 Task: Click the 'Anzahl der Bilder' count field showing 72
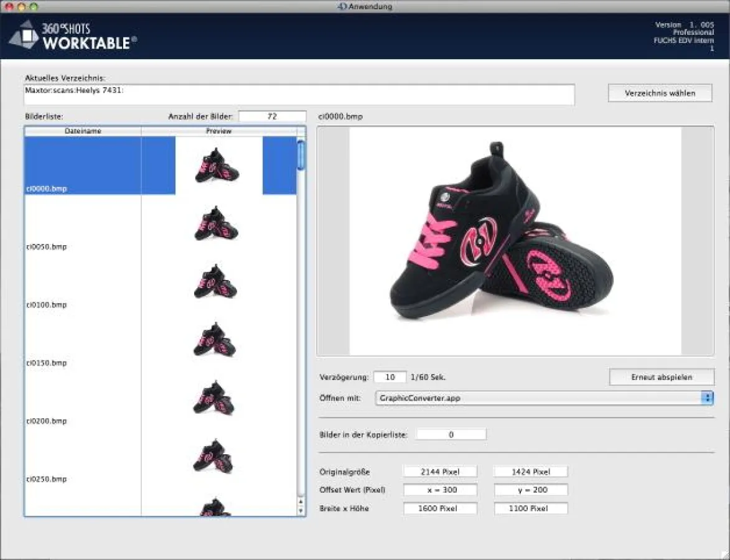[273, 115]
